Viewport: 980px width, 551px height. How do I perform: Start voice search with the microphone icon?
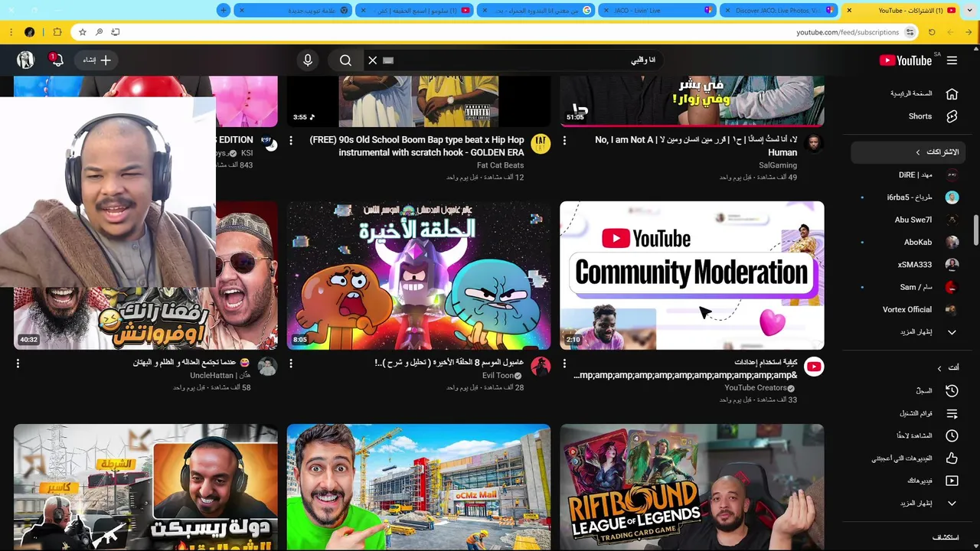pyautogui.click(x=308, y=60)
